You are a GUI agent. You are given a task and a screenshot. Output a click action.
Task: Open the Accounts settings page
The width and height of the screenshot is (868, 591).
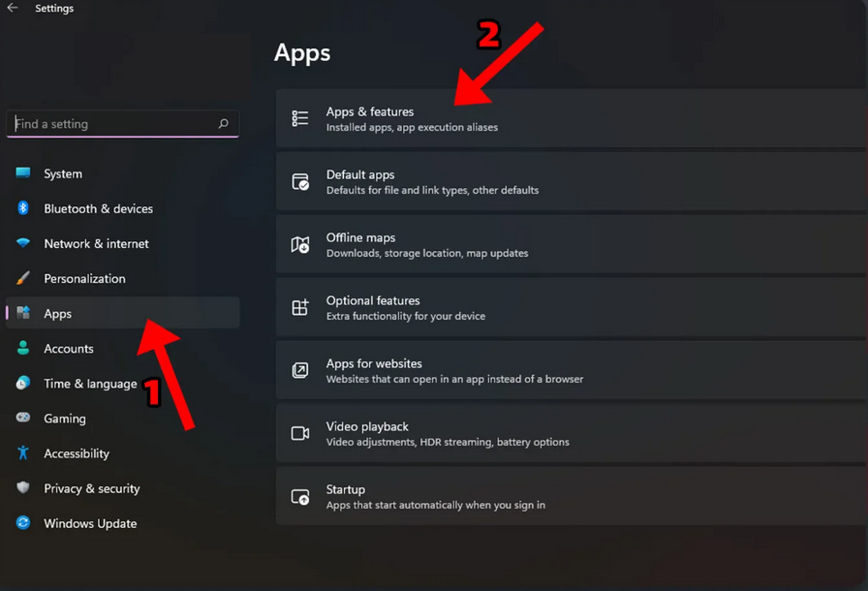(x=69, y=349)
